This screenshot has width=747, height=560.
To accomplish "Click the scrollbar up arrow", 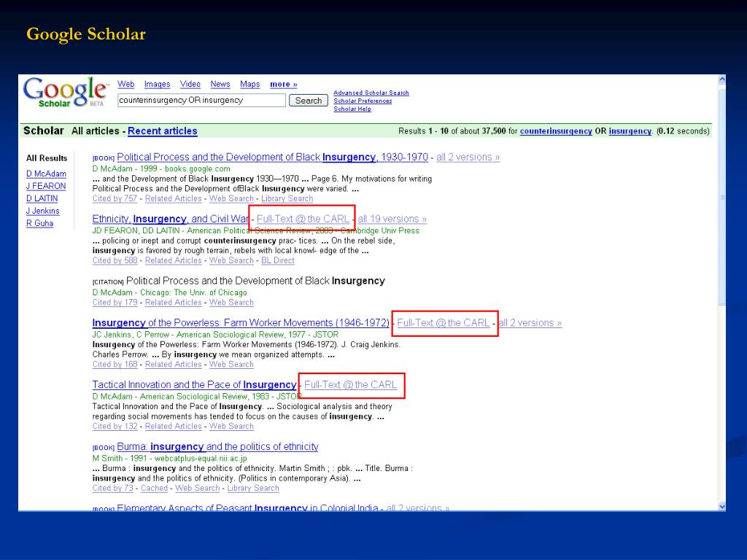I will 721,79.
